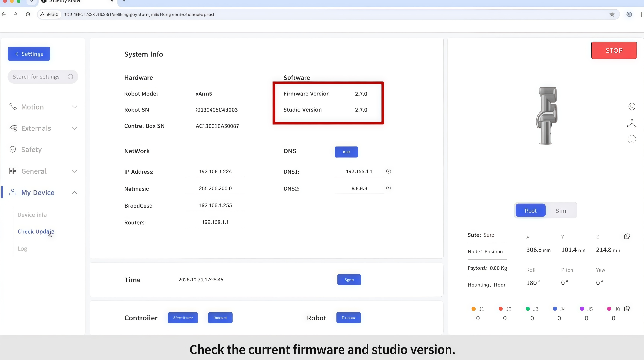Screen dimensions: 644x360
Task: Click the browser profile icon
Action: pos(629,14)
